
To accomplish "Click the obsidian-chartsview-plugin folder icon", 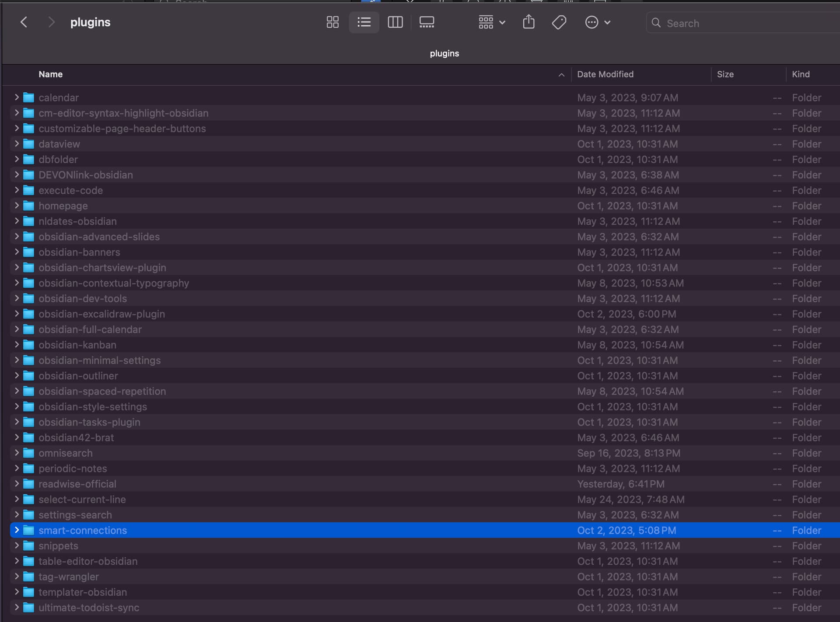I will [28, 268].
